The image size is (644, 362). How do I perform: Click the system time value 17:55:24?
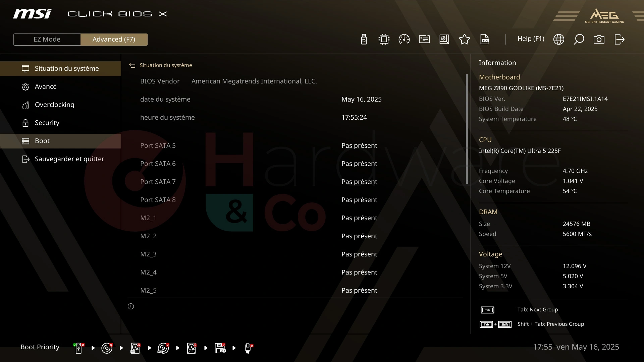point(354,117)
